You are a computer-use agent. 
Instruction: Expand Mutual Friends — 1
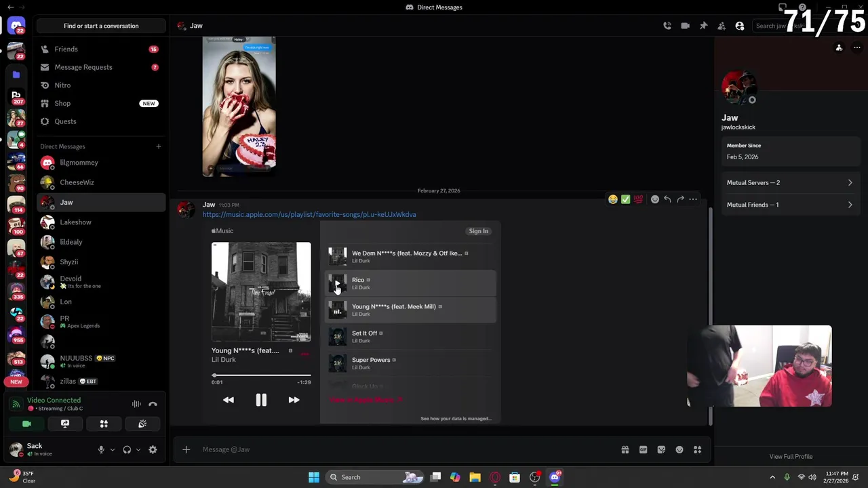(x=789, y=205)
